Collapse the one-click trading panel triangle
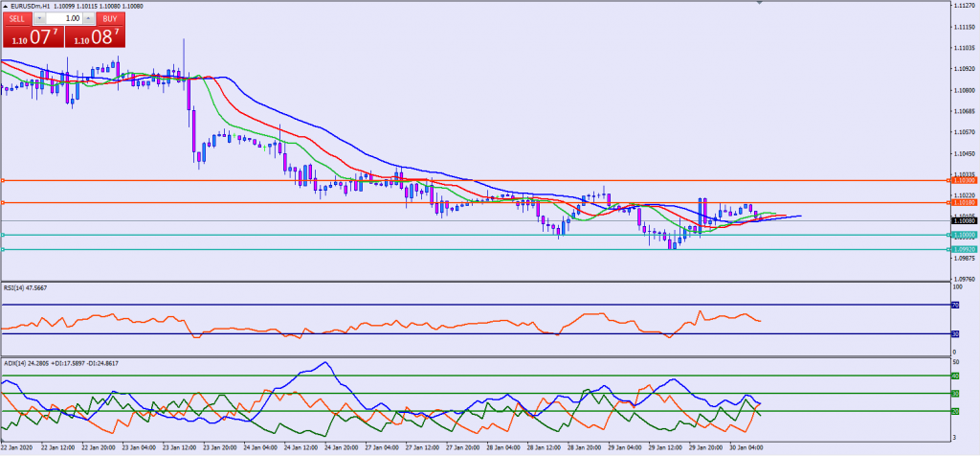The width and height of the screenshot is (980, 456). [6, 6]
